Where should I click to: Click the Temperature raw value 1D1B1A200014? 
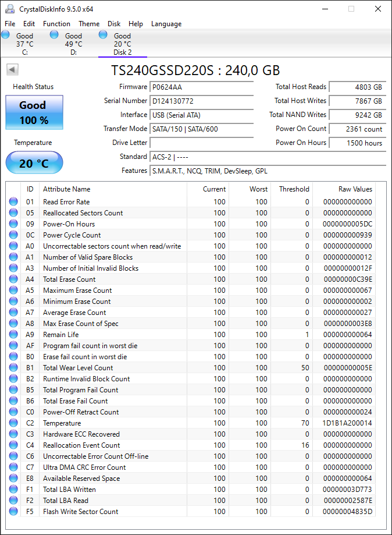[347, 423]
